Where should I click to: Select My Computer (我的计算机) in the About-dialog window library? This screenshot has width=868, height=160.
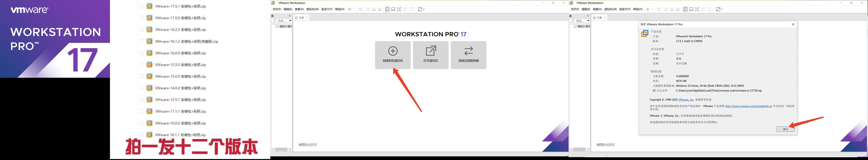pyautogui.click(x=582, y=26)
